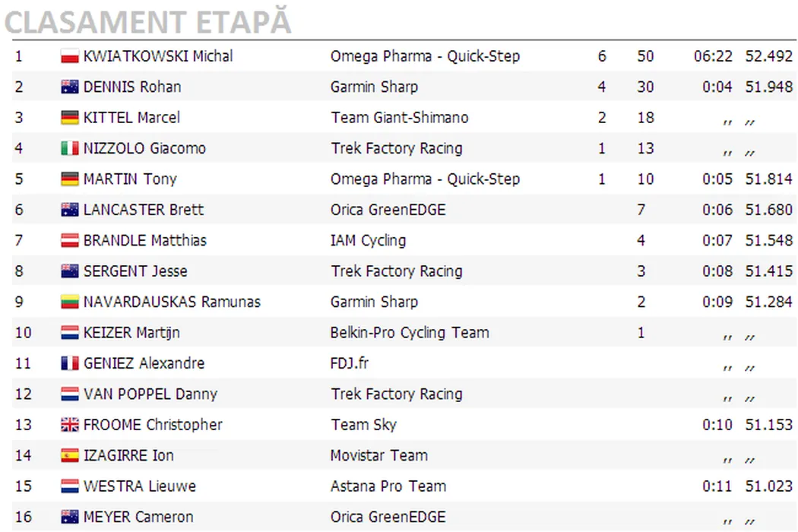Open the Team Sky team entry
798x532 pixels.
pyautogui.click(x=363, y=425)
